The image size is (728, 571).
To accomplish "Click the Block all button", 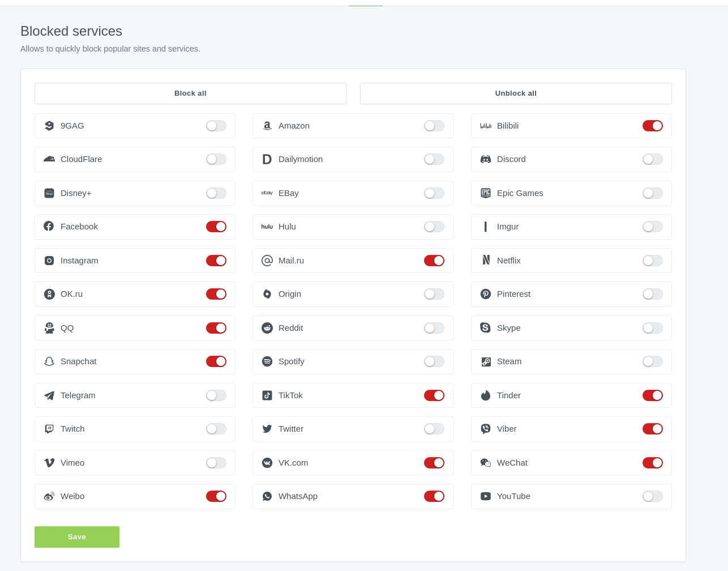I will (x=190, y=93).
